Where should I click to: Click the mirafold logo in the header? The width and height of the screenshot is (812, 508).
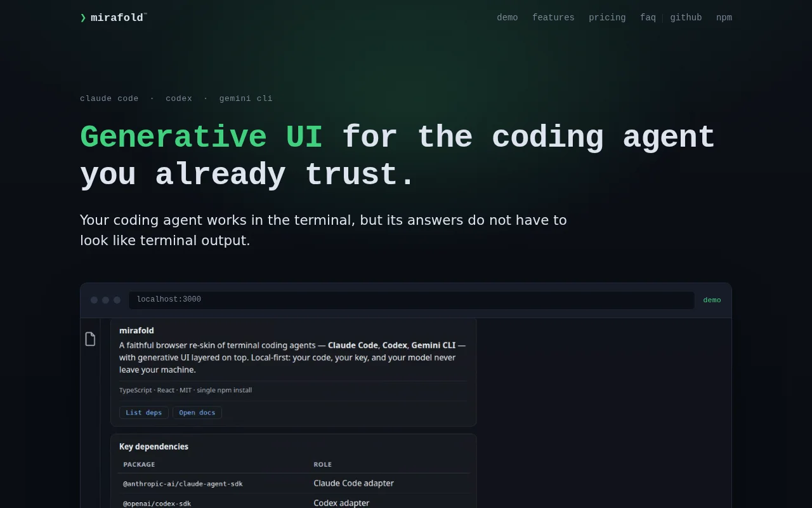pyautogui.click(x=114, y=18)
